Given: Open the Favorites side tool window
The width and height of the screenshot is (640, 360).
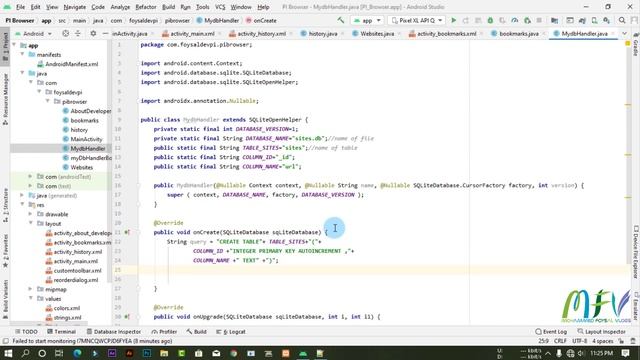Looking at the screenshot, I should [x=5, y=251].
